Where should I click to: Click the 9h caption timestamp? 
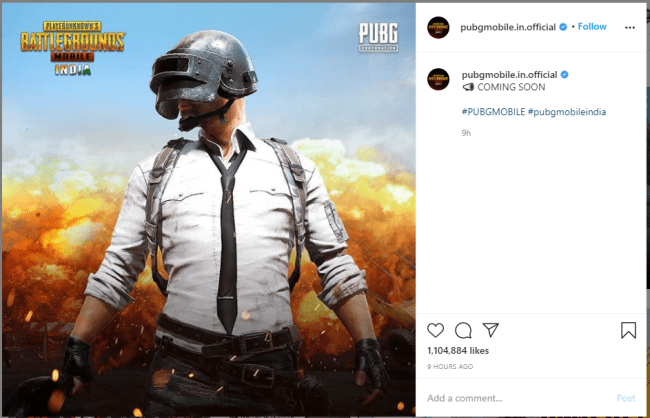(x=466, y=133)
